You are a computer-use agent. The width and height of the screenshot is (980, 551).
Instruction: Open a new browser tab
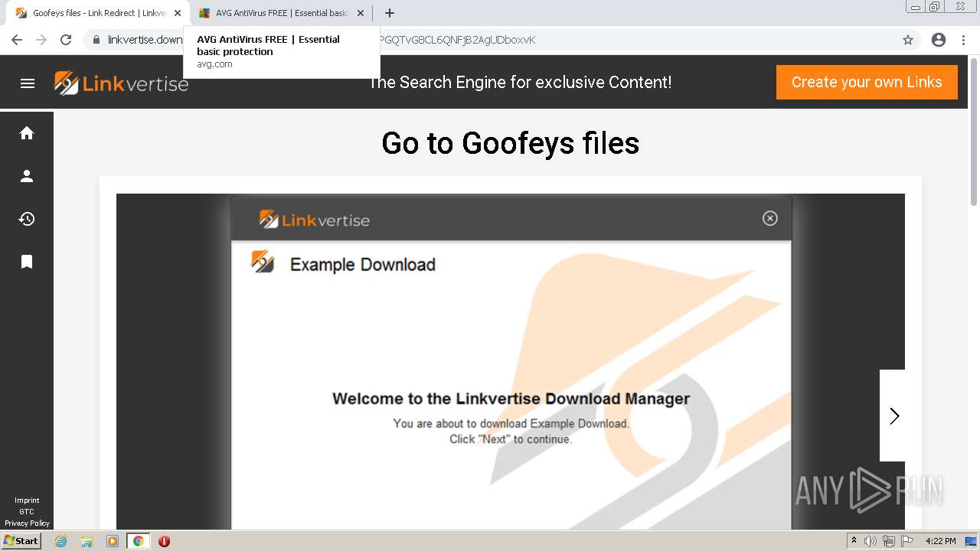point(390,13)
